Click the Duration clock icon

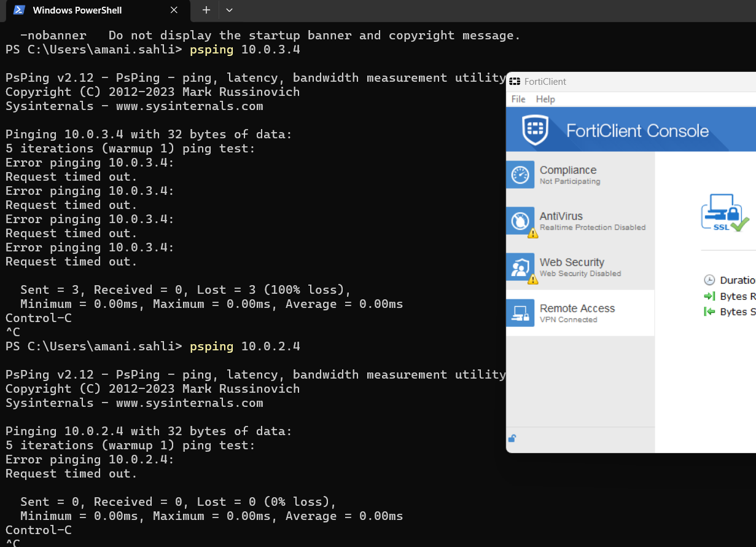(x=711, y=280)
